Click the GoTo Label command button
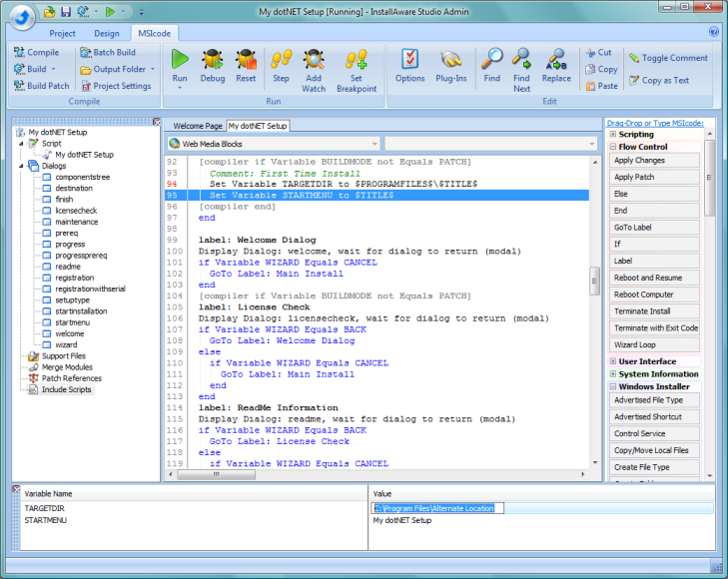 point(654,228)
